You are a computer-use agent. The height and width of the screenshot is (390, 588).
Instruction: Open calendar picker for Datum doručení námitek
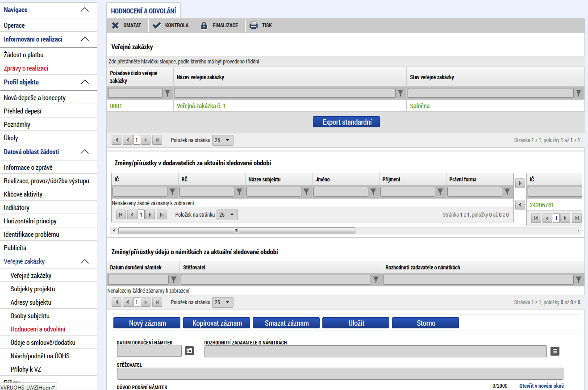(189, 351)
